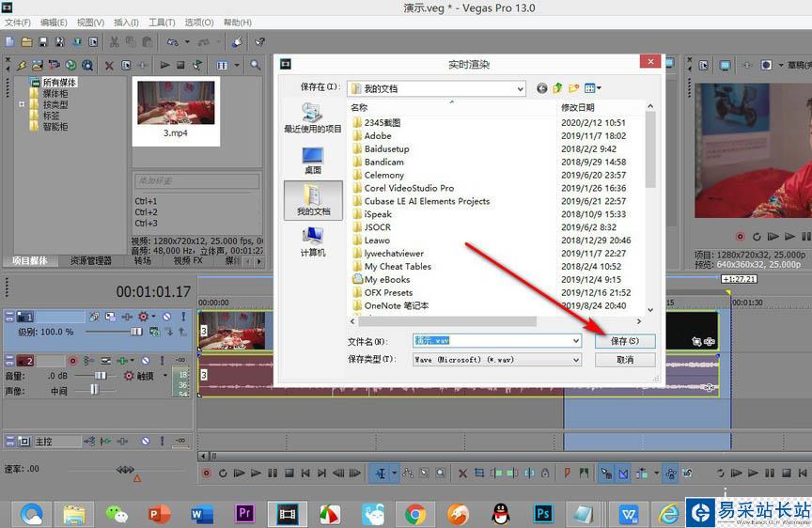812x528 pixels.
Task: Stop media preview in Project Media toolbar
Action: (180, 65)
